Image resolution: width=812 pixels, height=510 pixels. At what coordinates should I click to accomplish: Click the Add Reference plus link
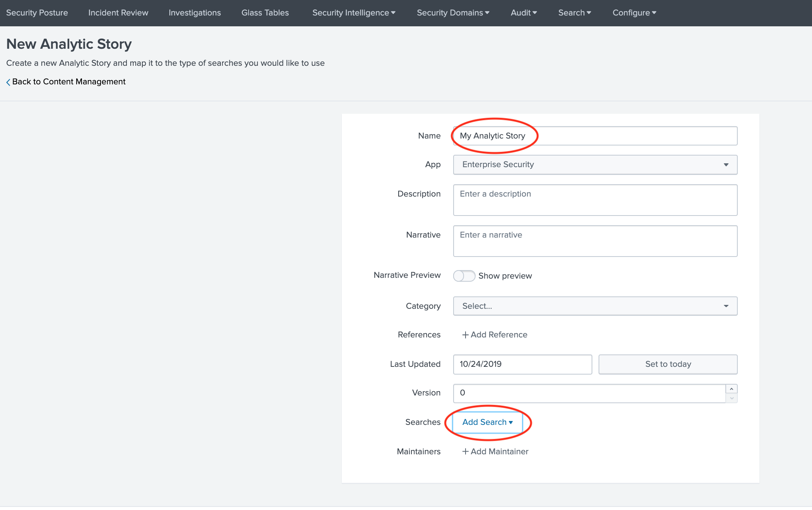(x=495, y=335)
